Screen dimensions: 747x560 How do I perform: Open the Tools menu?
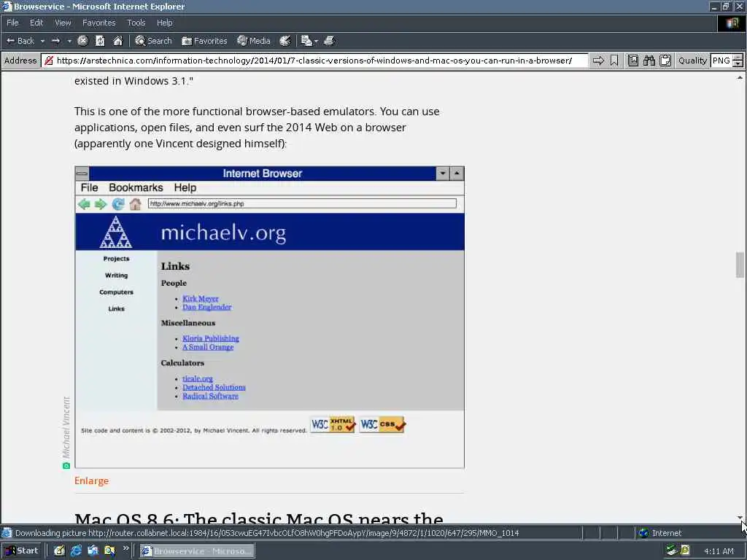point(136,23)
